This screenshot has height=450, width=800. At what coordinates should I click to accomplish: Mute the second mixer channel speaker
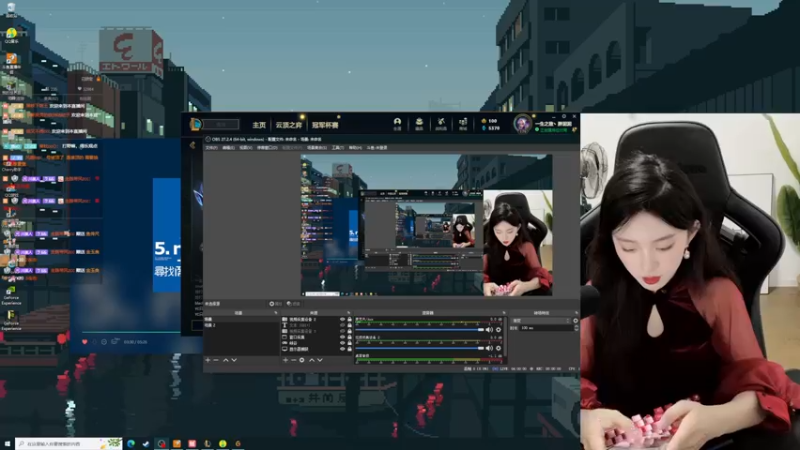point(489,348)
